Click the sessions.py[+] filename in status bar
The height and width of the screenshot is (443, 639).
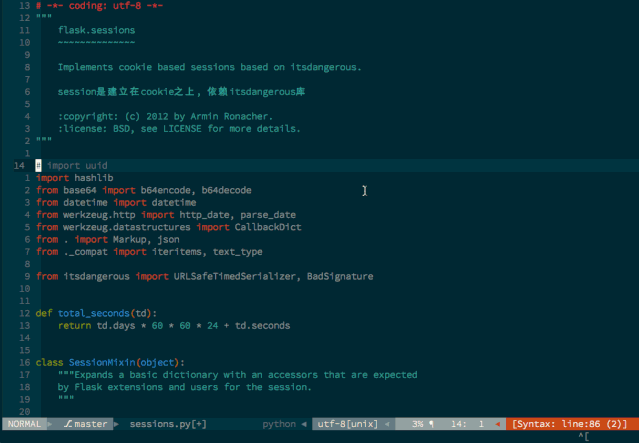tap(168, 424)
